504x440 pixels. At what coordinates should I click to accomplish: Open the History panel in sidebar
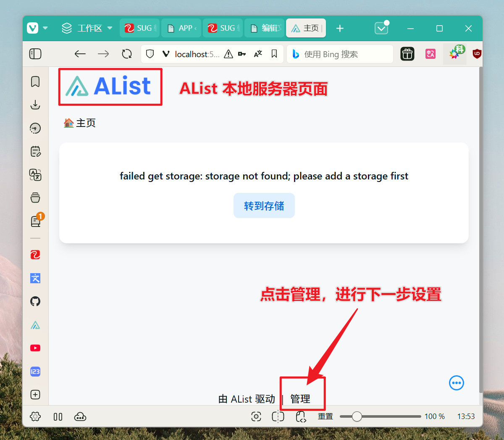pos(35,128)
